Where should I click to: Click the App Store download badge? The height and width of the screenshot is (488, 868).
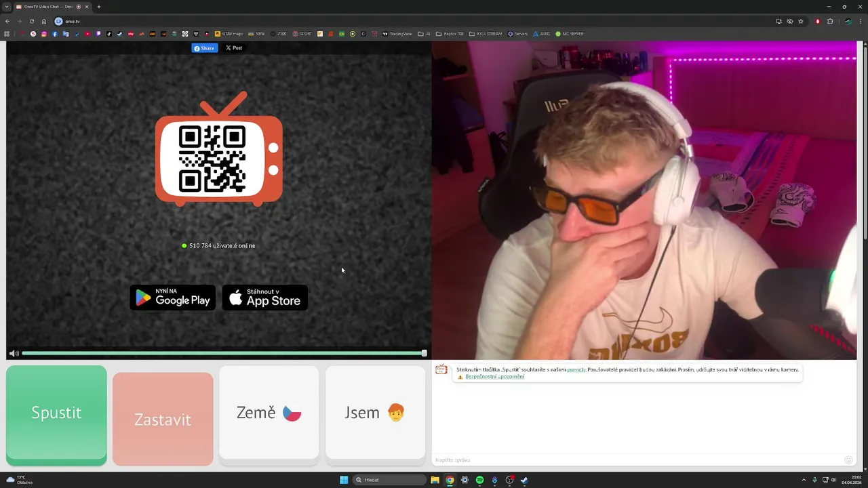[265, 298]
